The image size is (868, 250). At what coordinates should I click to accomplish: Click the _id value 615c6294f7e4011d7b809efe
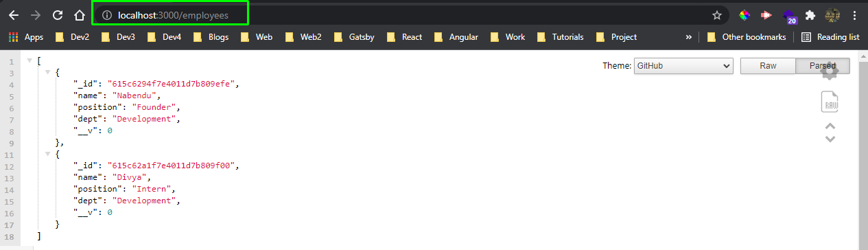(x=172, y=84)
